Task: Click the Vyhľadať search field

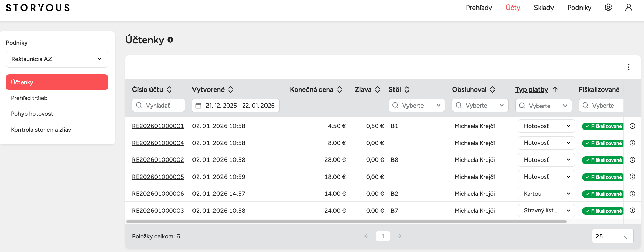Action: click(x=158, y=106)
